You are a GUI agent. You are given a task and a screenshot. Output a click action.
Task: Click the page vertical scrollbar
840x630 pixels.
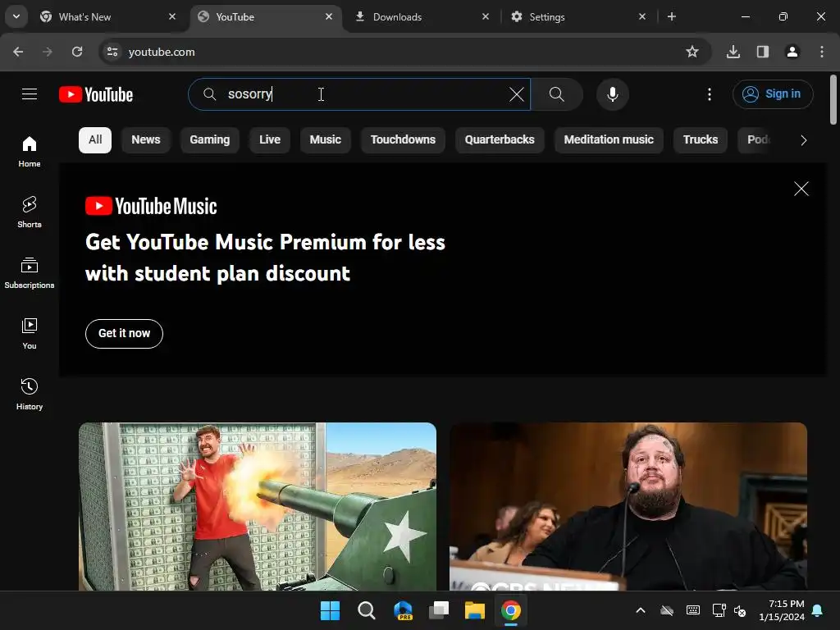click(833, 100)
